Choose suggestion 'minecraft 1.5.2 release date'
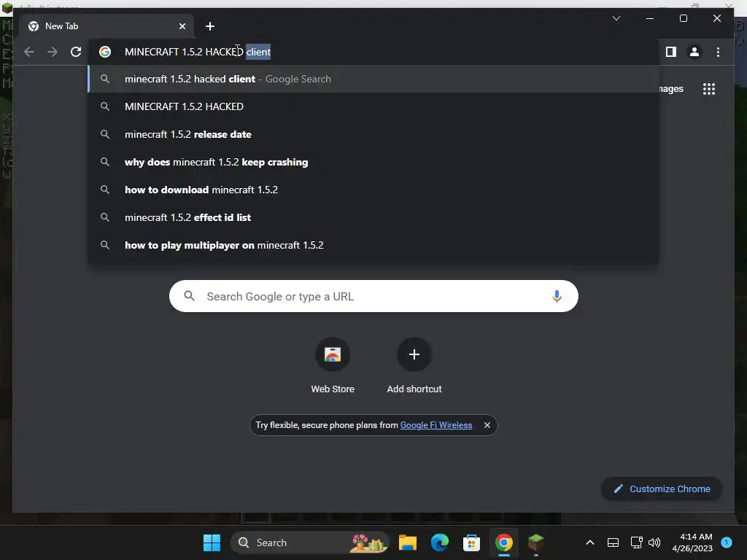Image resolution: width=747 pixels, height=560 pixels. click(373, 134)
